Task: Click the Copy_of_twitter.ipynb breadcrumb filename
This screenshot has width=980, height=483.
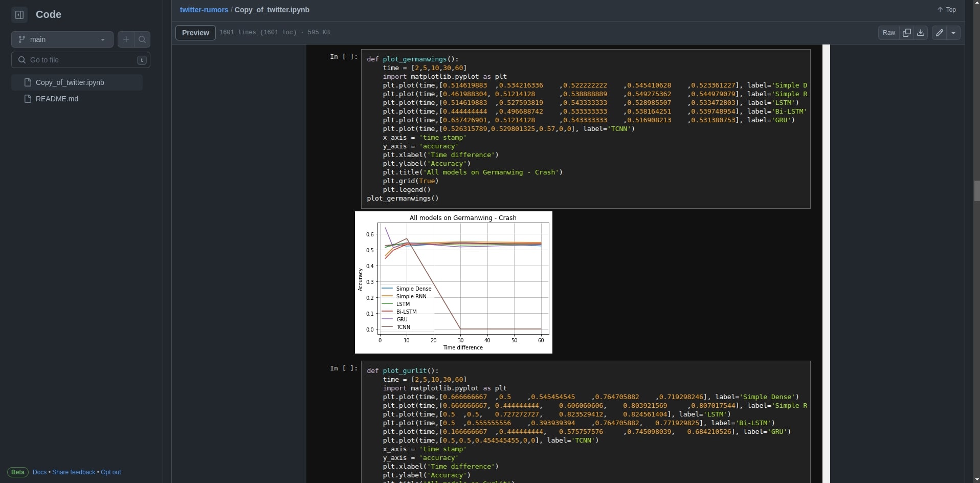Action: (x=272, y=10)
